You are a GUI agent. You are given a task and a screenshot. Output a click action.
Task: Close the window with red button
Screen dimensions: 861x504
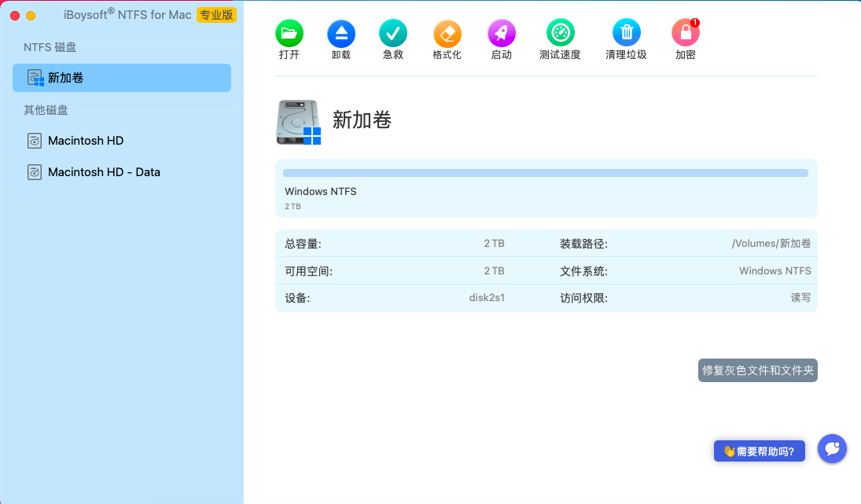click(x=15, y=16)
